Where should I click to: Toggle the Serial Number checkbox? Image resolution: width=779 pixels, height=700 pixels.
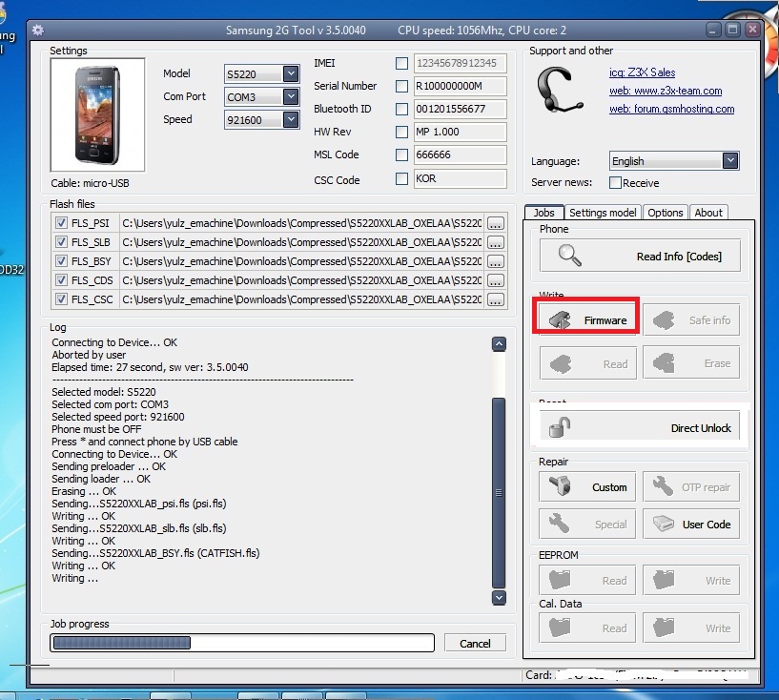click(401, 86)
